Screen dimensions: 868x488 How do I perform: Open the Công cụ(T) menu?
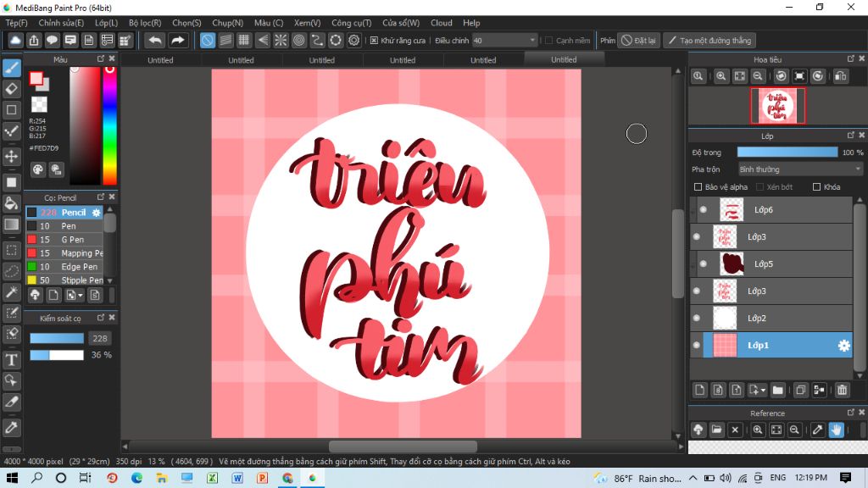click(352, 23)
